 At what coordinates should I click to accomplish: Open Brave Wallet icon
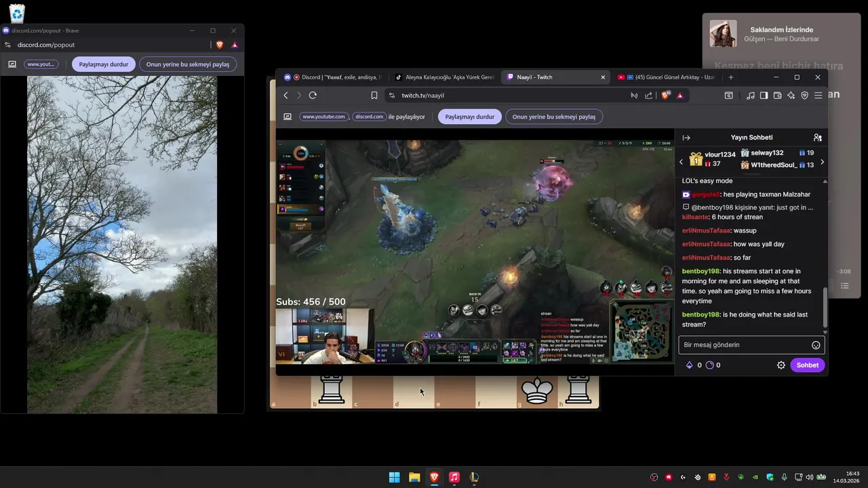(777, 96)
